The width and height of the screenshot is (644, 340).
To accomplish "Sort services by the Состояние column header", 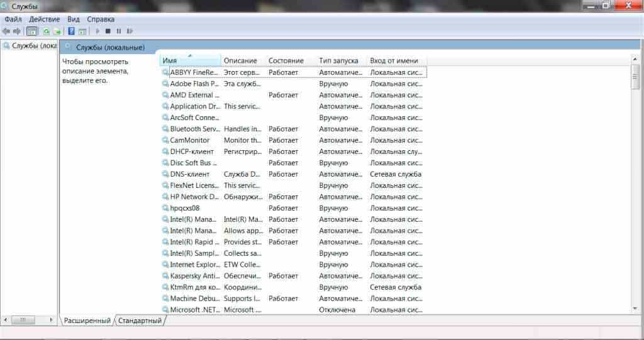I will tap(286, 60).
